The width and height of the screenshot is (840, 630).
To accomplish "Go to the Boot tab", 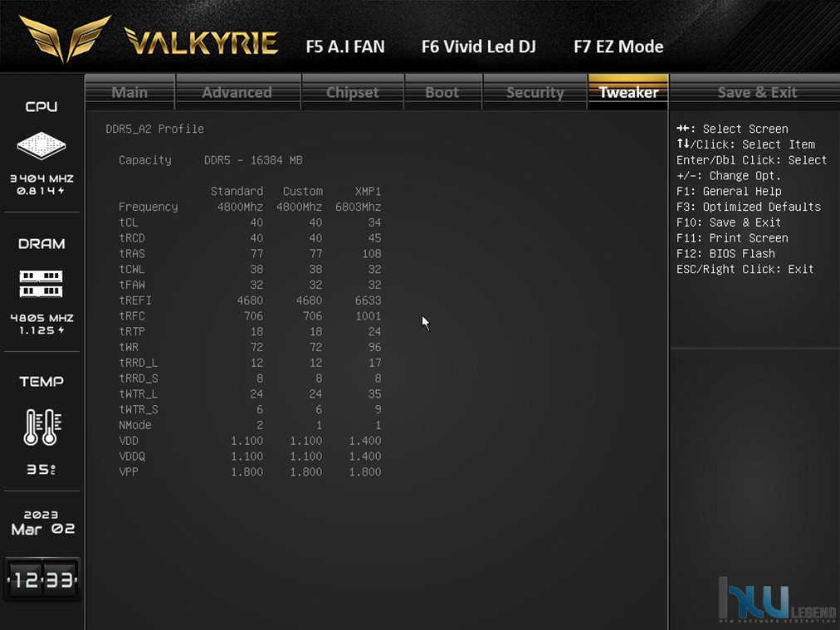I will pyautogui.click(x=442, y=92).
